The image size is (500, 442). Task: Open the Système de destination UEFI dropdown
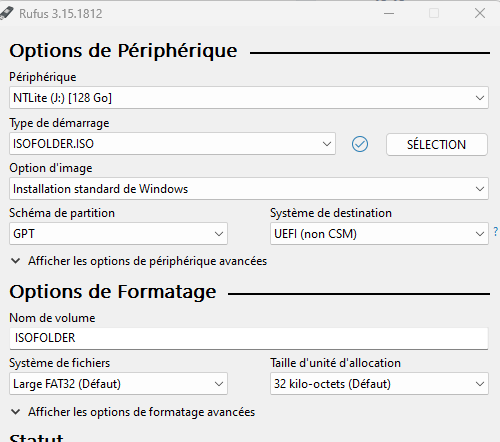click(379, 234)
